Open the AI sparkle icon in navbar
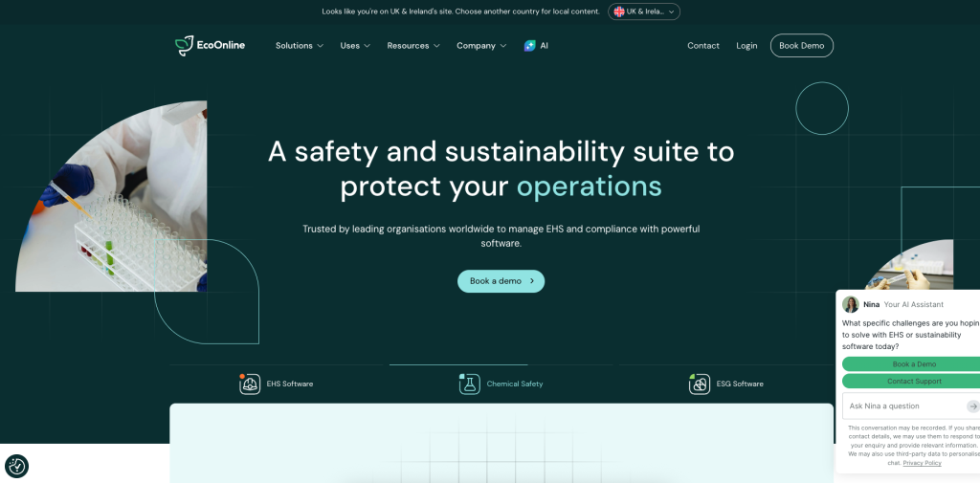This screenshot has width=980, height=483. pos(530,46)
